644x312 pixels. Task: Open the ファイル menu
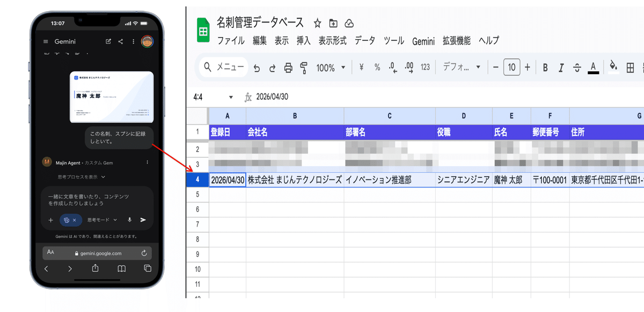231,40
